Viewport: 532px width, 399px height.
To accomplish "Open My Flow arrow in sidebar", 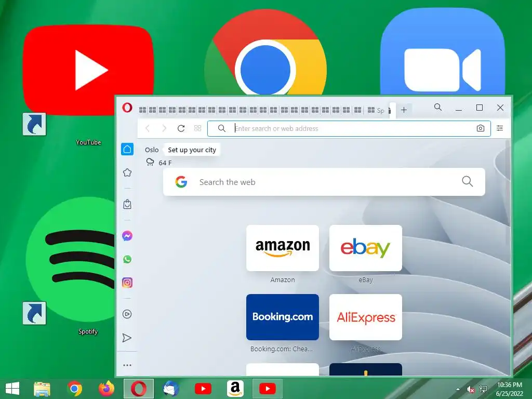I will pos(127,338).
